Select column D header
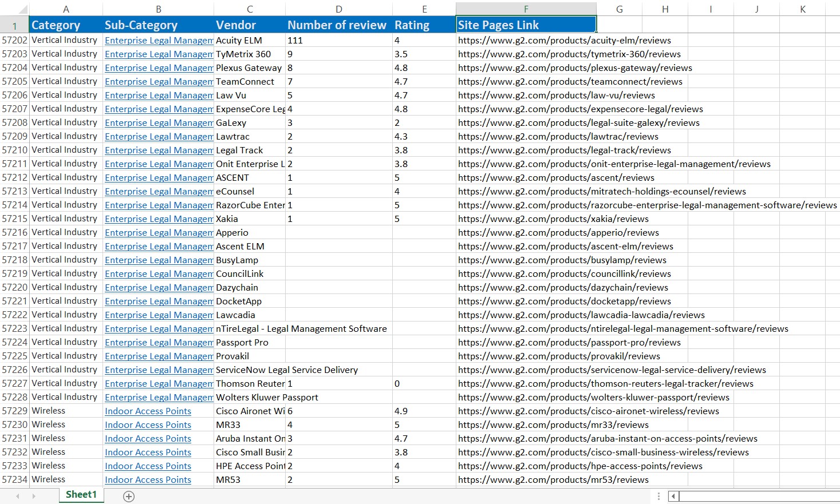Viewport: 840px width, 504px height. [338, 9]
